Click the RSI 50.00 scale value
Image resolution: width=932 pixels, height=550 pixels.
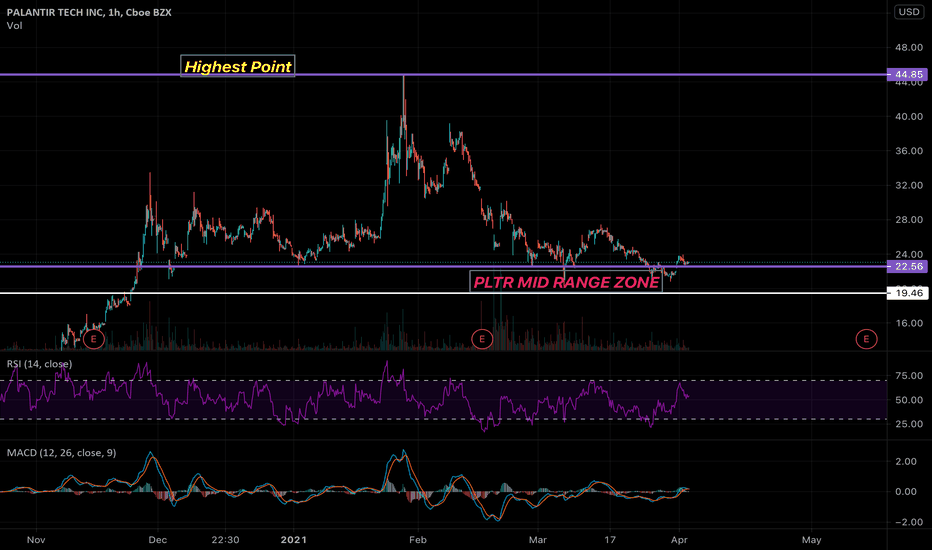click(x=909, y=400)
